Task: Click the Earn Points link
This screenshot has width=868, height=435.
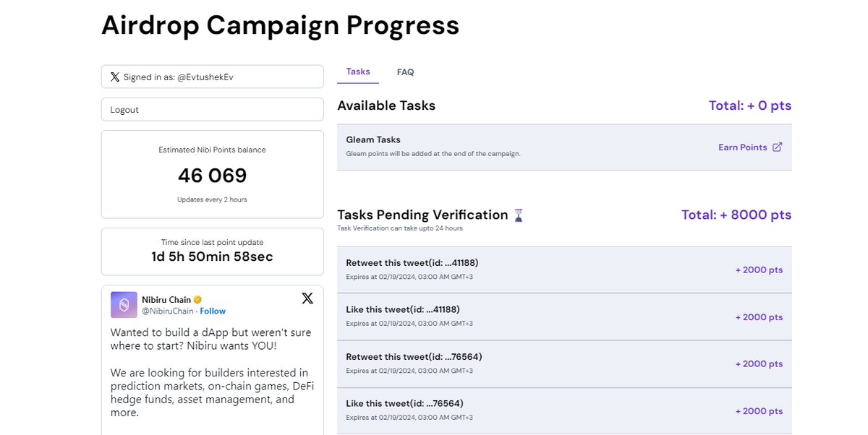Action: coord(742,147)
